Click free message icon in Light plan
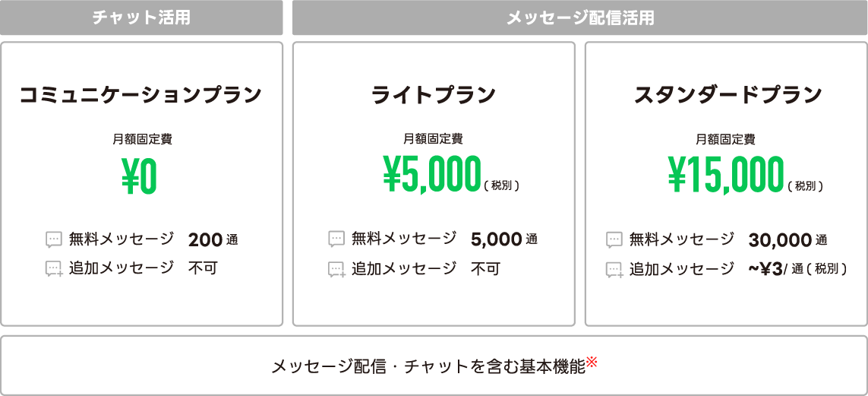Screen dimensions: 868x396 click(336, 239)
